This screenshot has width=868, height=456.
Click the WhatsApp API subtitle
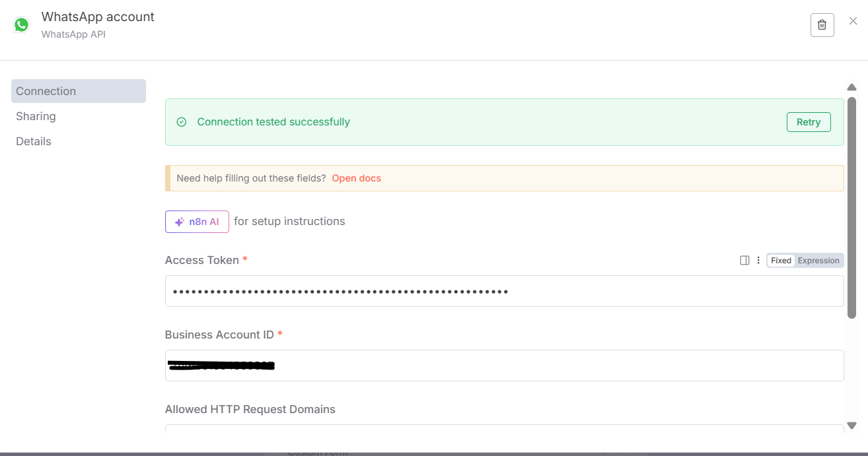[73, 34]
